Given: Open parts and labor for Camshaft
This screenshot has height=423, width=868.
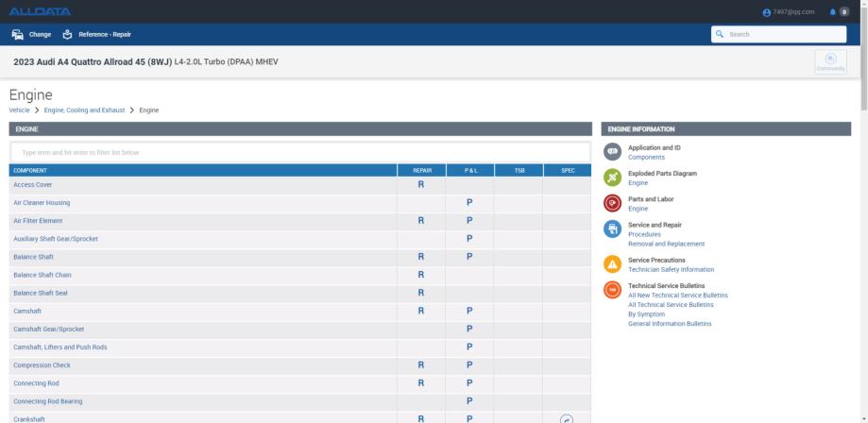Looking at the screenshot, I should point(469,312).
